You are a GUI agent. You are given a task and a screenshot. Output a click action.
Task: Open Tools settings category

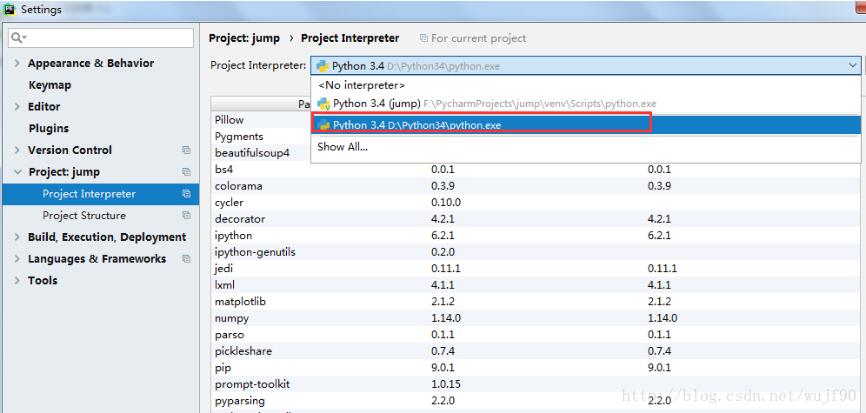tap(43, 280)
